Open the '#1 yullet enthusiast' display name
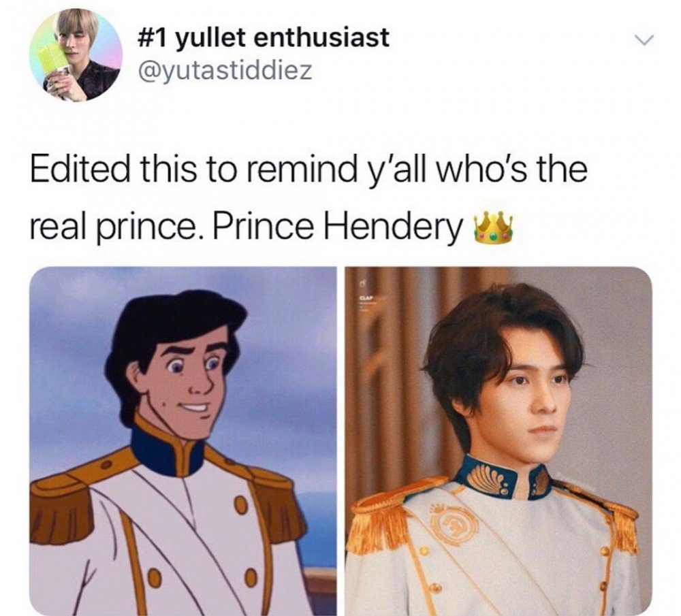Image resolution: width=681 pixels, height=616 pixels. point(263,37)
